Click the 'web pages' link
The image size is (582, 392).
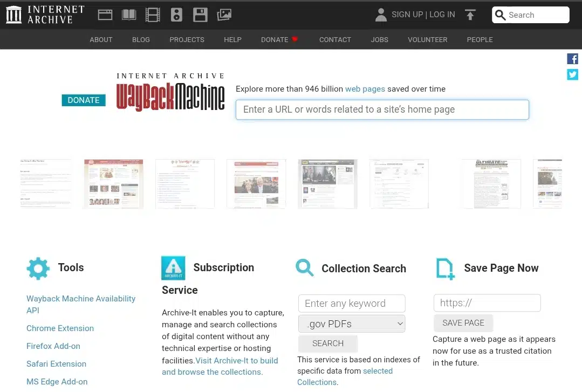365,89
